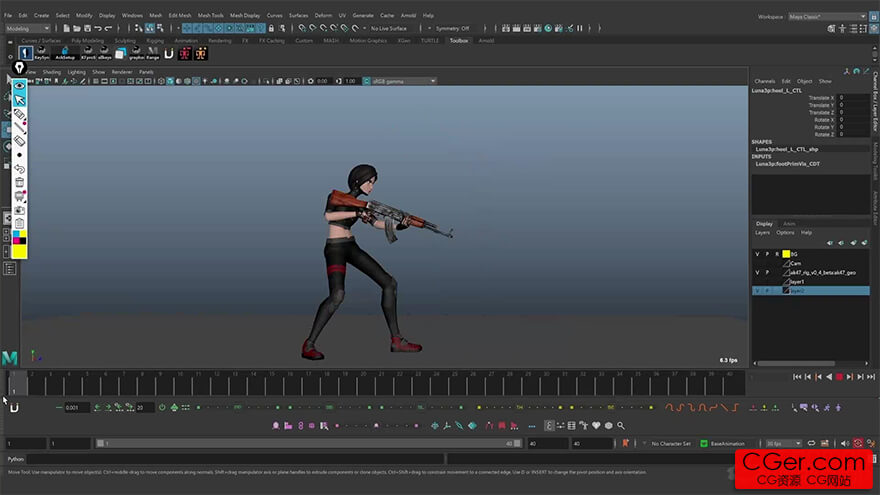Click the Redo arrow icon
Image resolution: width=880 pixels, height=495 pixels.
[109, 28]
